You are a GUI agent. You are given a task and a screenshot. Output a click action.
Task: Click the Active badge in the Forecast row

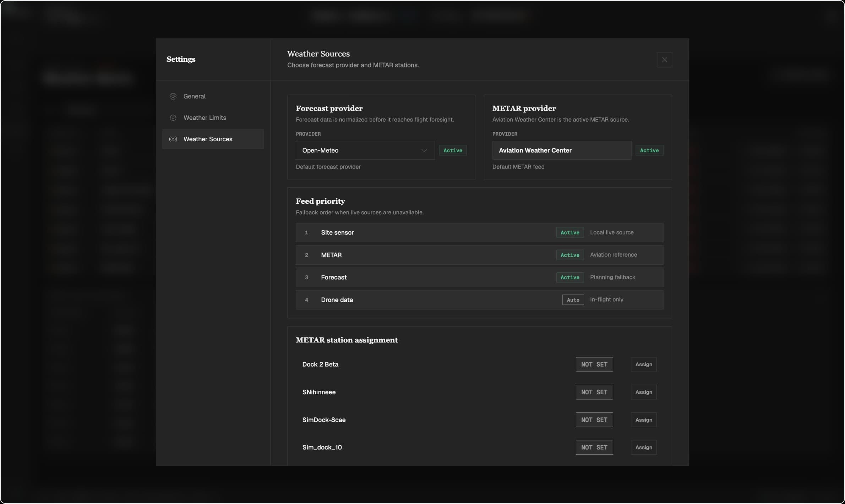pos(570,277)
